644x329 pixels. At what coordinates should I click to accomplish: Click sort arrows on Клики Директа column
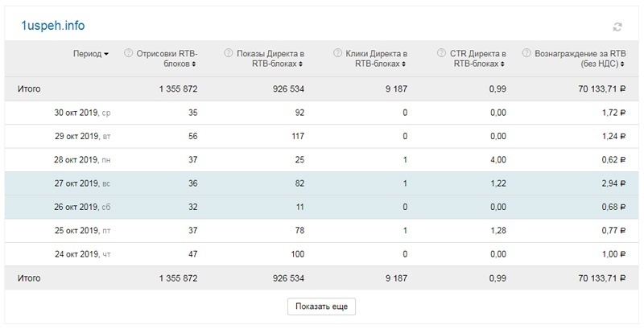coord(406,64)
